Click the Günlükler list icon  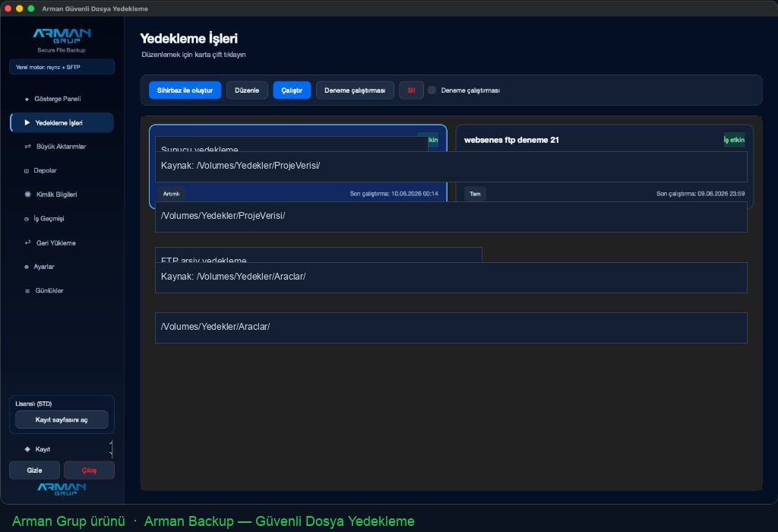tap(27, 291)
